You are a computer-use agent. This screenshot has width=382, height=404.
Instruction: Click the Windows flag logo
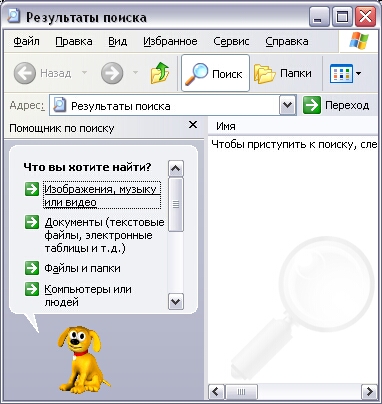[x=359, y=41]
